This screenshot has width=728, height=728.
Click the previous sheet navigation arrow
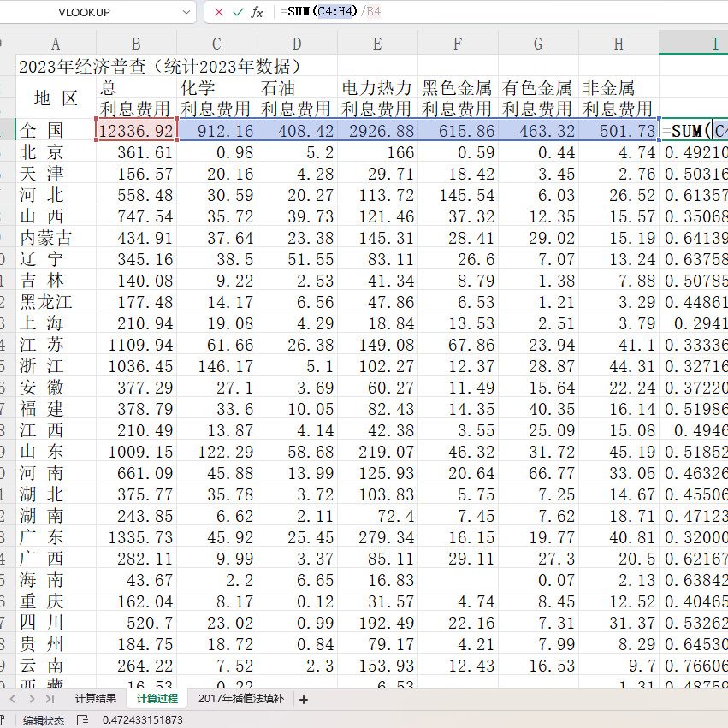coord(11,699)
